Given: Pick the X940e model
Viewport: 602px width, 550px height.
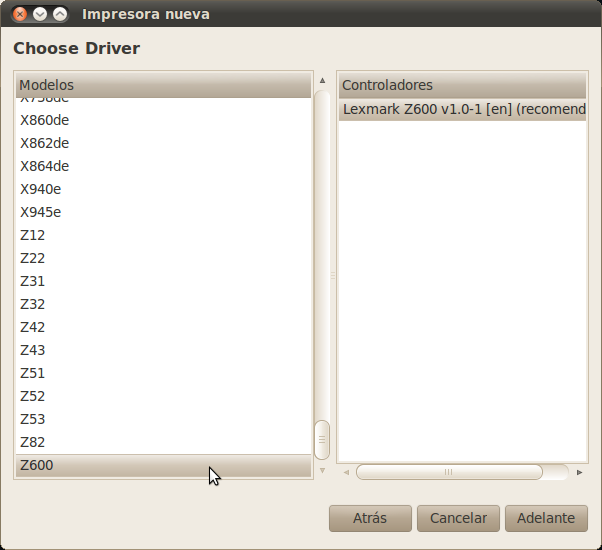Looking at the screenshot, I should pos(163,189).
